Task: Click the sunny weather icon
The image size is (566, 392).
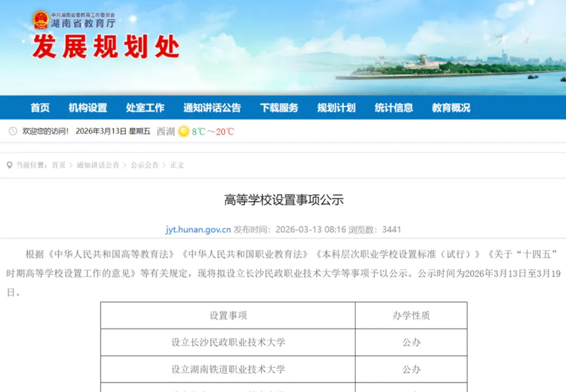Action: tap(184, 132)
